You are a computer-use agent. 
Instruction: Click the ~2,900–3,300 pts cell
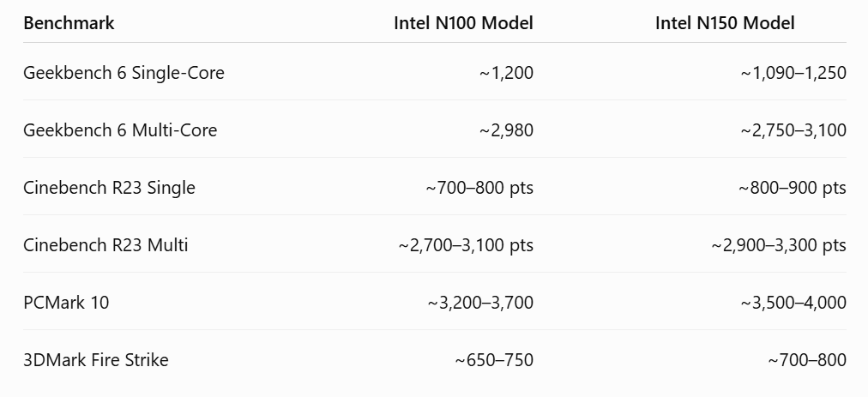(778, 245)
